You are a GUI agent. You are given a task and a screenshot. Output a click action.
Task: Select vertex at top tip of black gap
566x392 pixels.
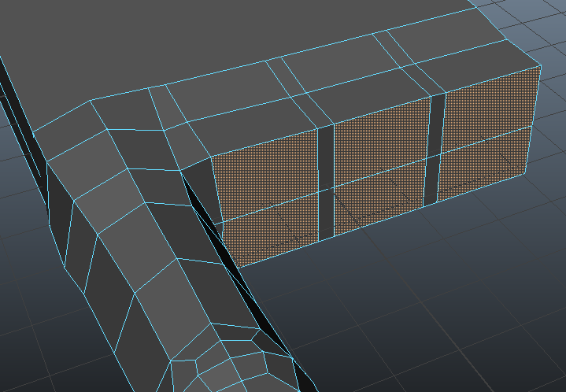pyautogui.click(x=180, y=170)
